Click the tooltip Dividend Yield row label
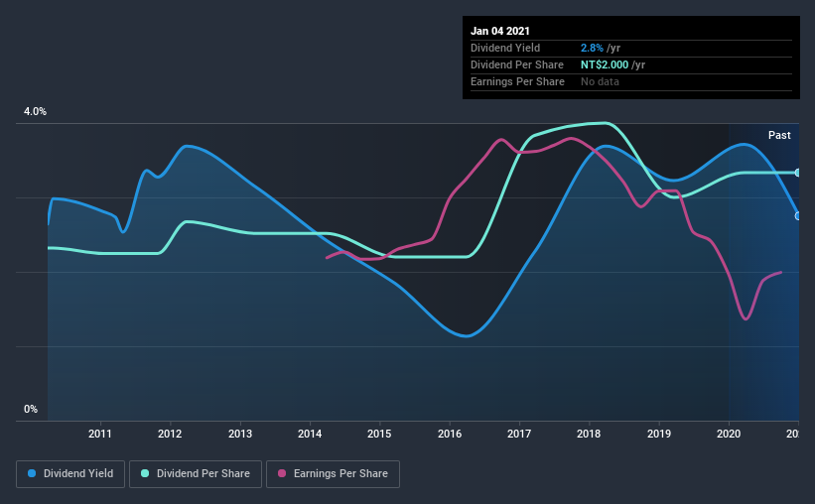 (x=505, y=49)
